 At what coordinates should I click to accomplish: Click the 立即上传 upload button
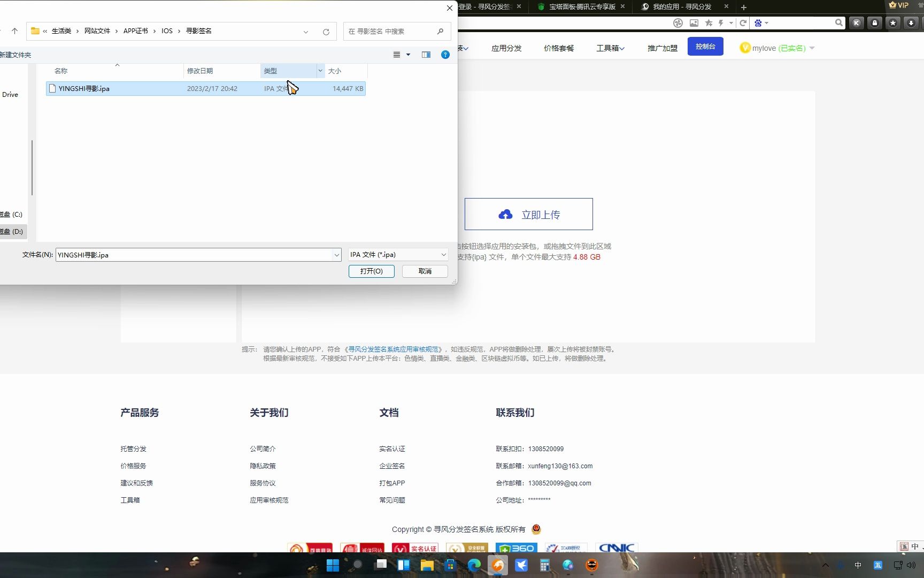click(528, 214)
